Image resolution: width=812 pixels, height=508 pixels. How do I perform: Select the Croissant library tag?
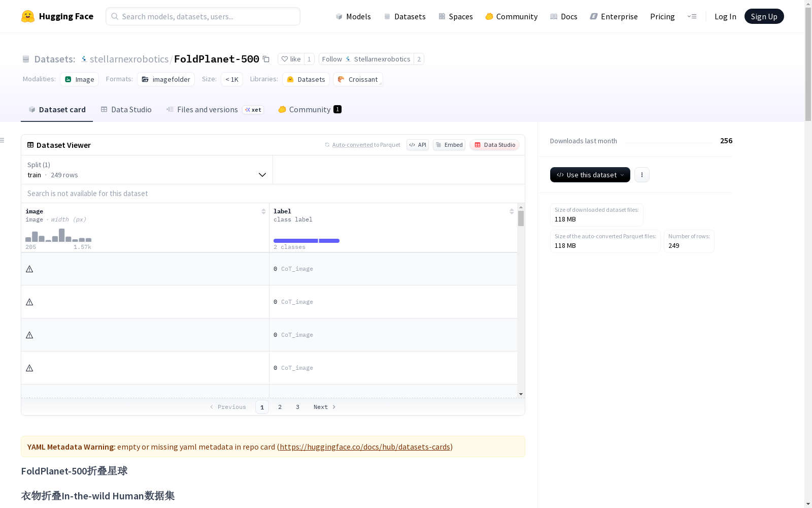click(x=358, y=79)
